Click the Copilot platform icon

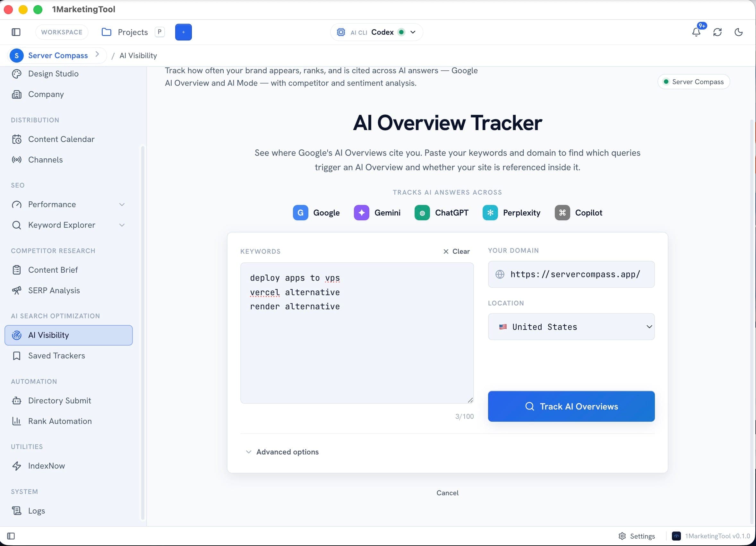(562, 213)
